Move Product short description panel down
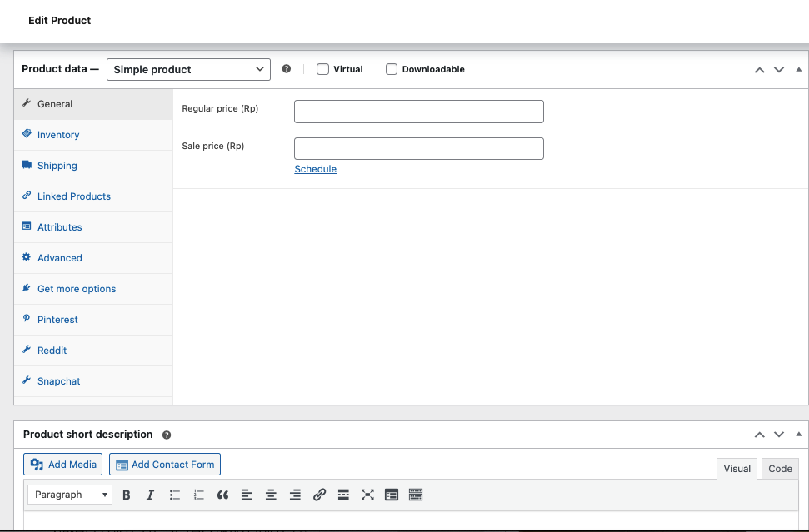The width and height of the screenshot is (809, 532). (x=779, y=435)
